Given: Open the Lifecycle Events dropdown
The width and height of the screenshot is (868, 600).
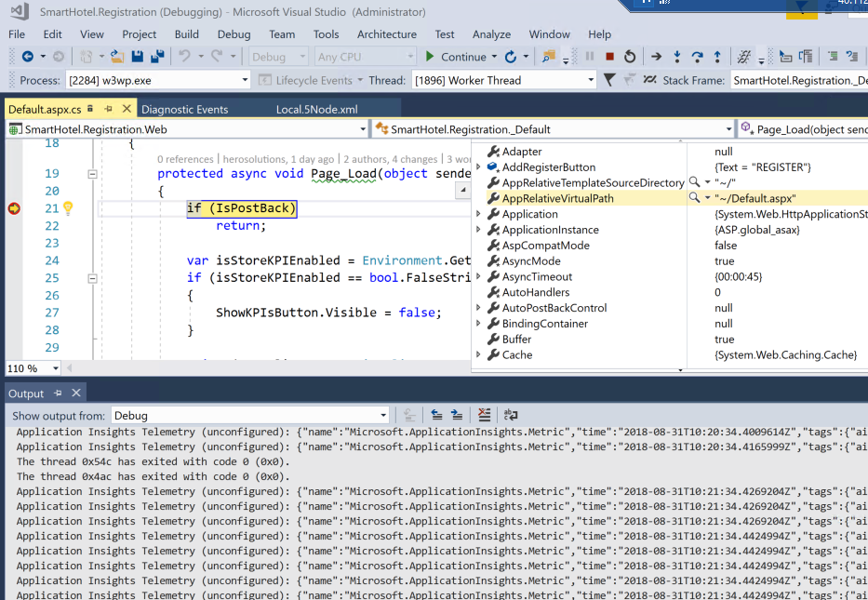Looking at the screenshot, I should coord(311,80).
